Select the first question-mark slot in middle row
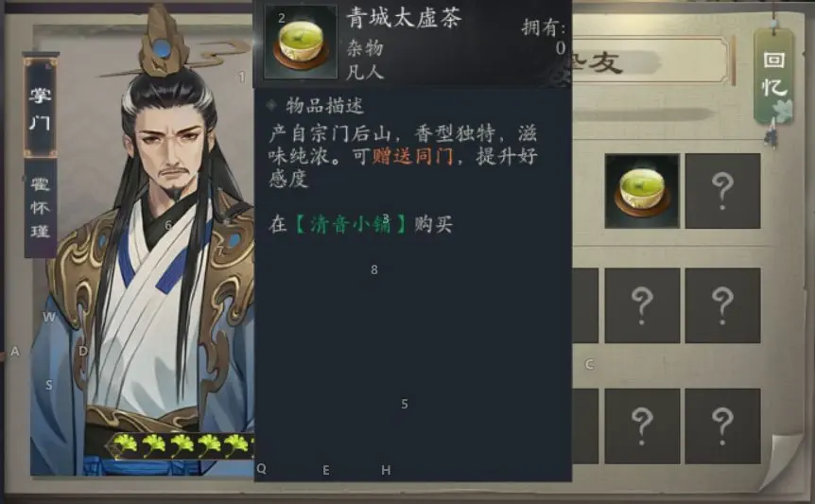Viewport: 815px width, 504px height. (642, 305)
